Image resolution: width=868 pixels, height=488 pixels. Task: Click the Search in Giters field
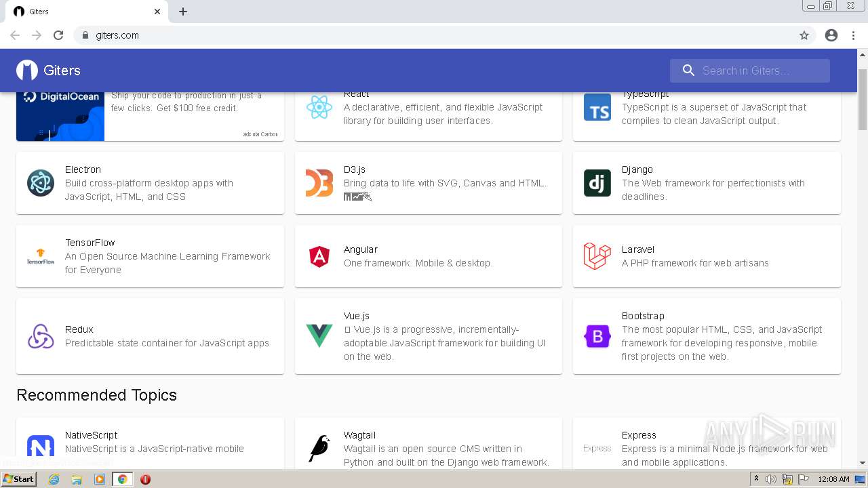click(x=750, y=70)
